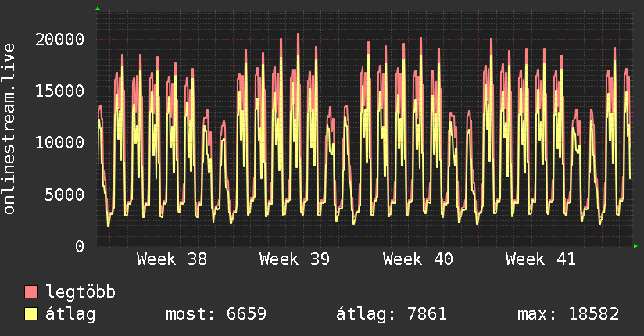Select the átlag legend label next to the yellow swatch
This screenshot has width=644, height=336.
point(70,315)
